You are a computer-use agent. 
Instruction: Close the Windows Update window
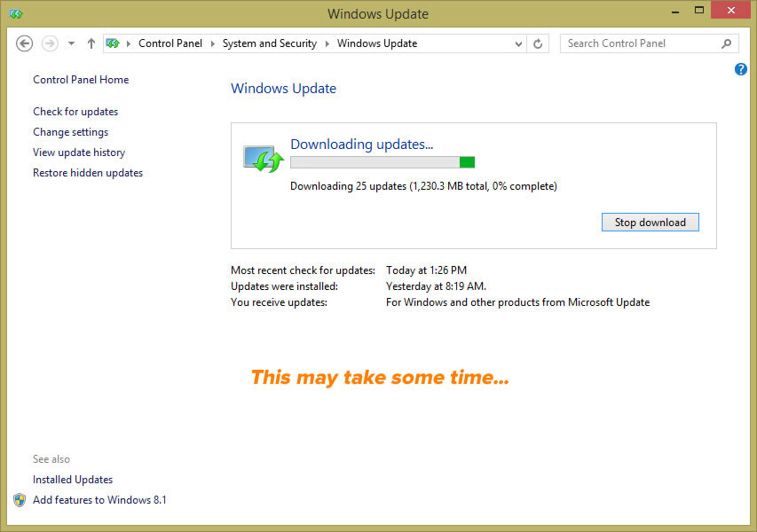[731, 10]
